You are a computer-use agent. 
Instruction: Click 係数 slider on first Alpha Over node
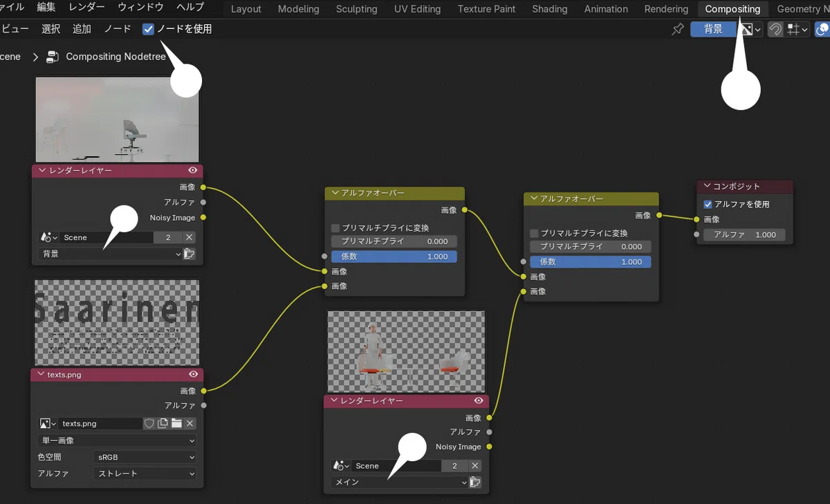394,256
